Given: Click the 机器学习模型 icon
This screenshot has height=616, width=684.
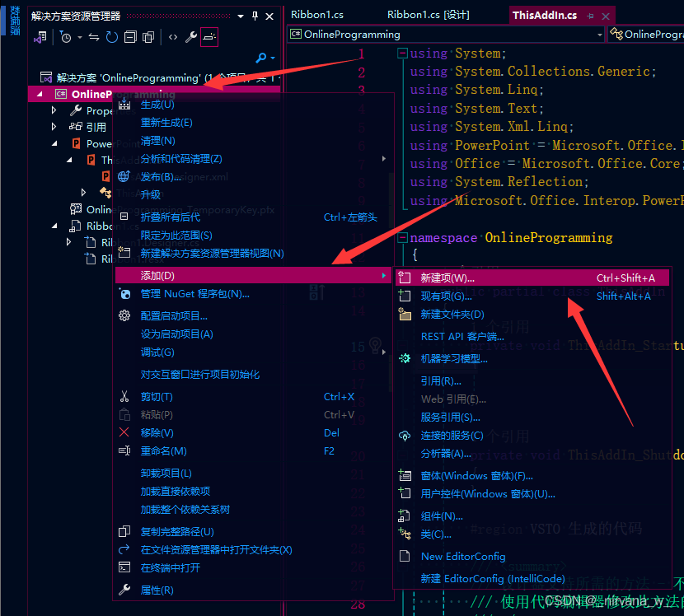Looking at the screenshot, I should click(x=405, y=359).
